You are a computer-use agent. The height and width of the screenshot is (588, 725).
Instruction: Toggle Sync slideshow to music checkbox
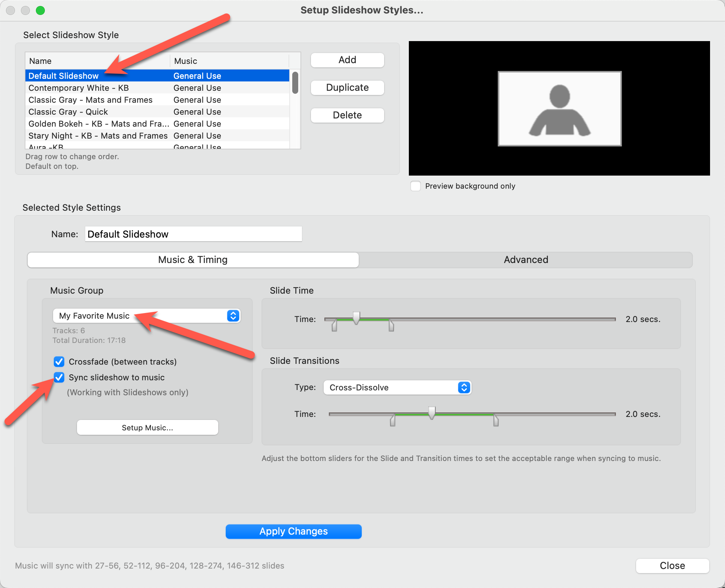tap(59, 377)
